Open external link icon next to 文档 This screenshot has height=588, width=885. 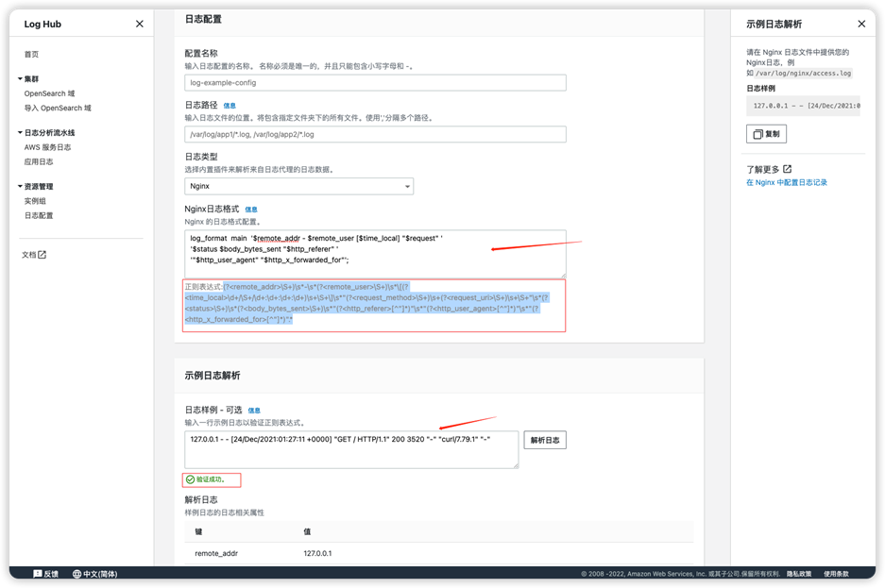pos(42,255)
